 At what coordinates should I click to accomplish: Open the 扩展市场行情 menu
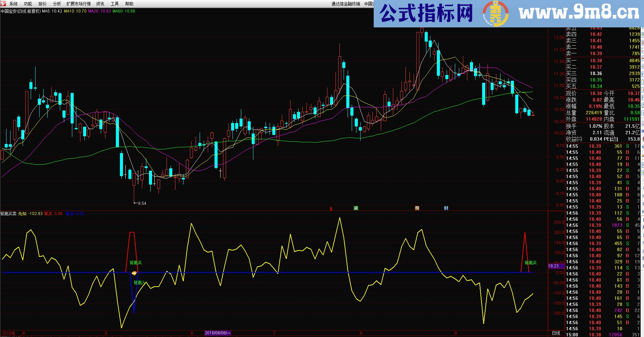(x=78, y=4)
